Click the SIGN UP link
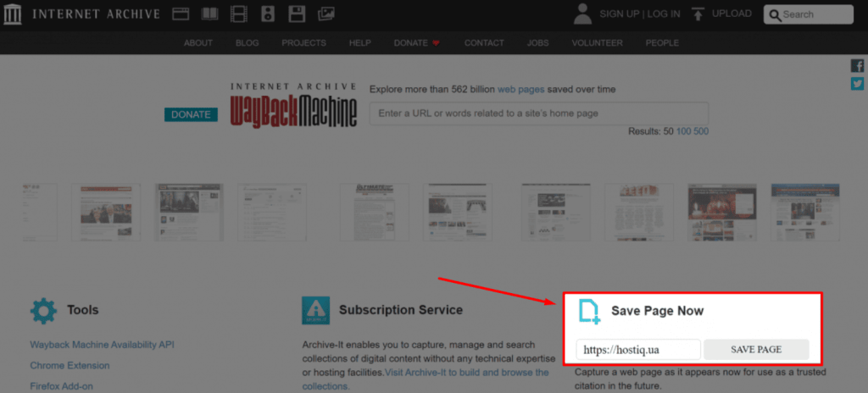The image size is (868, 393). point(620,14)
